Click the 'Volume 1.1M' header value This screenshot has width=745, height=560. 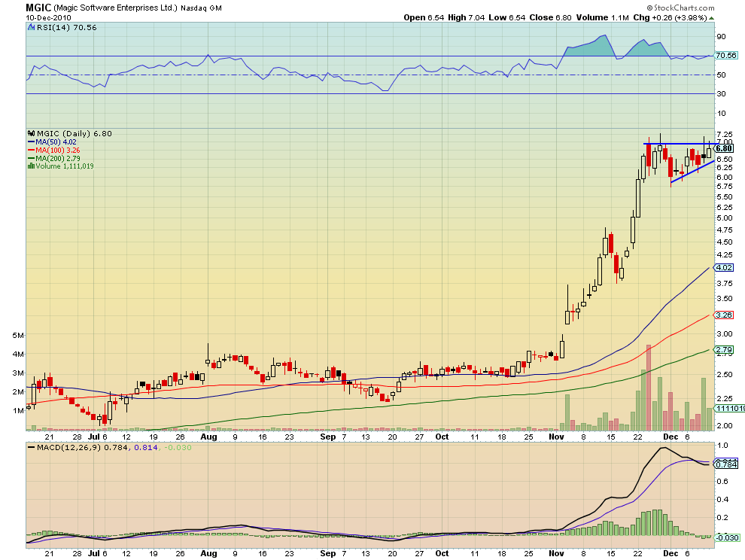(603, 17)
